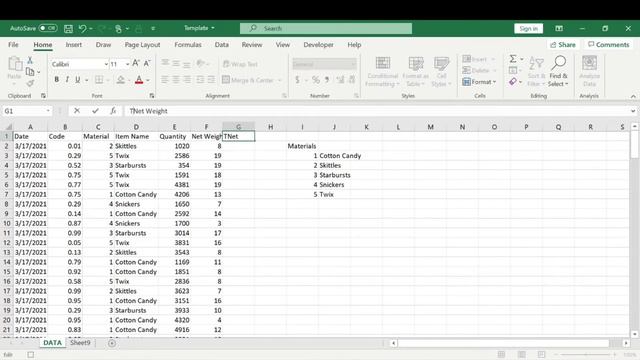Expand the Font Color dropdown arrow
Screen dimensions: 640x360
[x=148, y=80]
